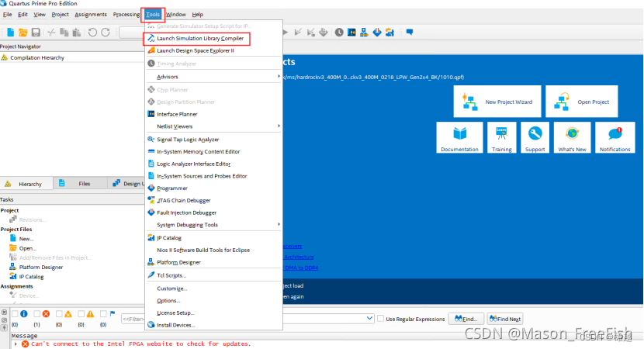Open the File menu

8,15
